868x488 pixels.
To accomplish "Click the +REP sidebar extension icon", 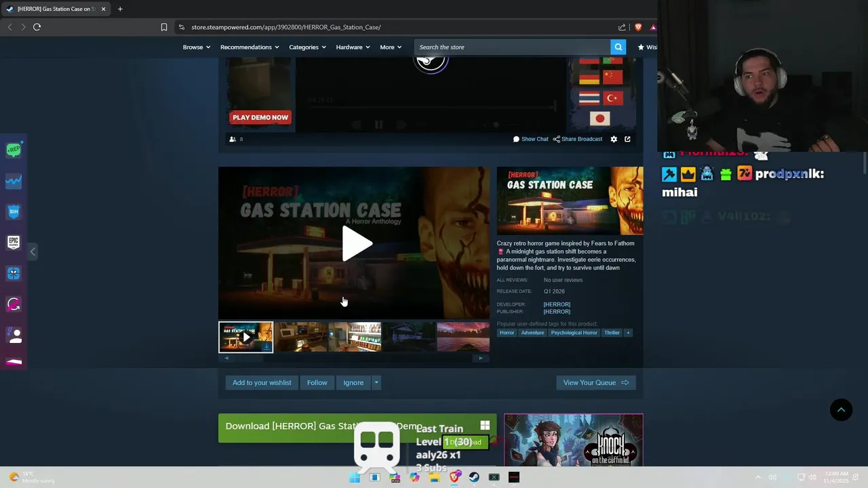I will pyautogui.click(x=14, y=150).
